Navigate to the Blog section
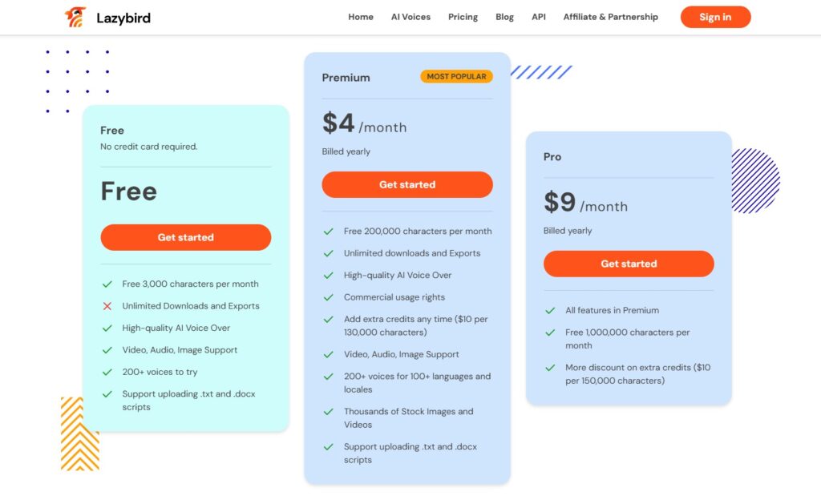The image size is (821, 504). click(504, 16)
